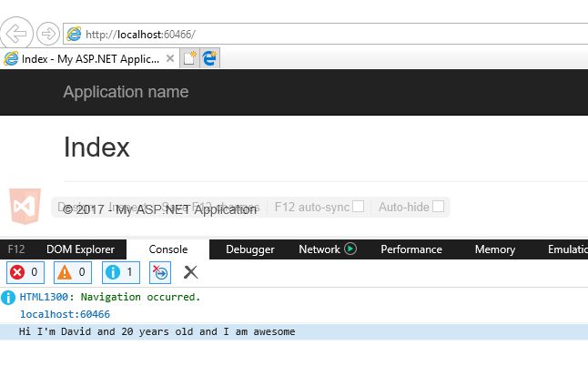
Task: Toggle the errors filter in Console
Action: (x=25, y=271)
